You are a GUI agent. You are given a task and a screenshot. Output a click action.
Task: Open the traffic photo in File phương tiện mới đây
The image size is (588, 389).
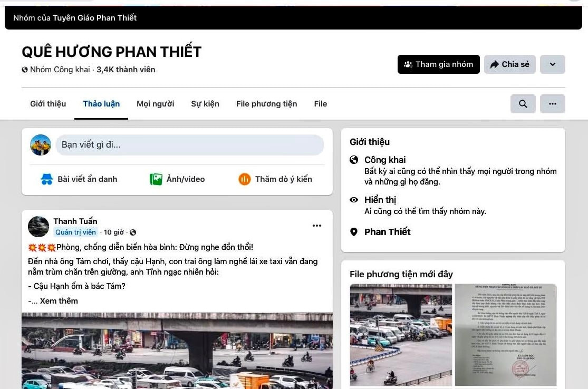[x=400, y=334]
